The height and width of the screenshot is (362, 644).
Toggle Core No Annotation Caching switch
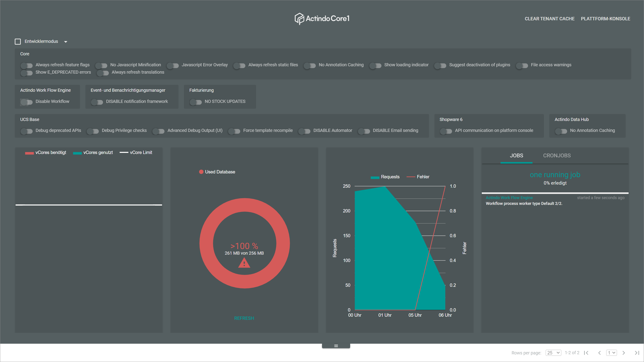(310, 65)
